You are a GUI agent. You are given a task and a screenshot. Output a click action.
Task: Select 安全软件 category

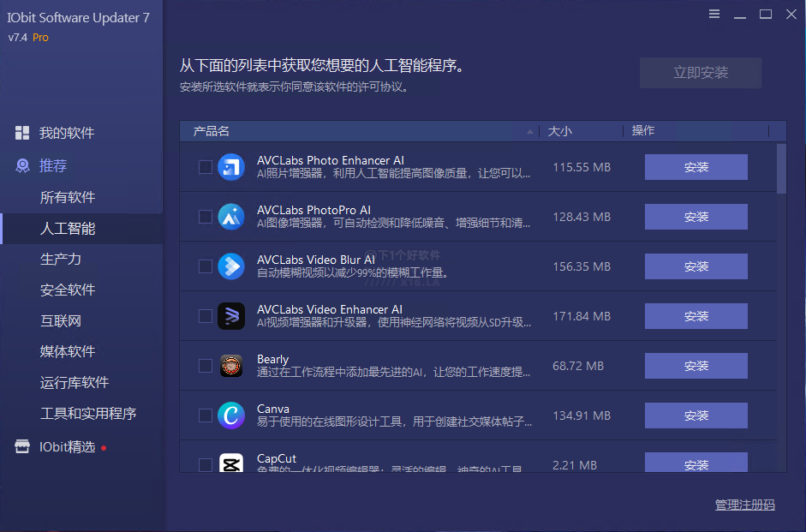[x=68, y=290]
